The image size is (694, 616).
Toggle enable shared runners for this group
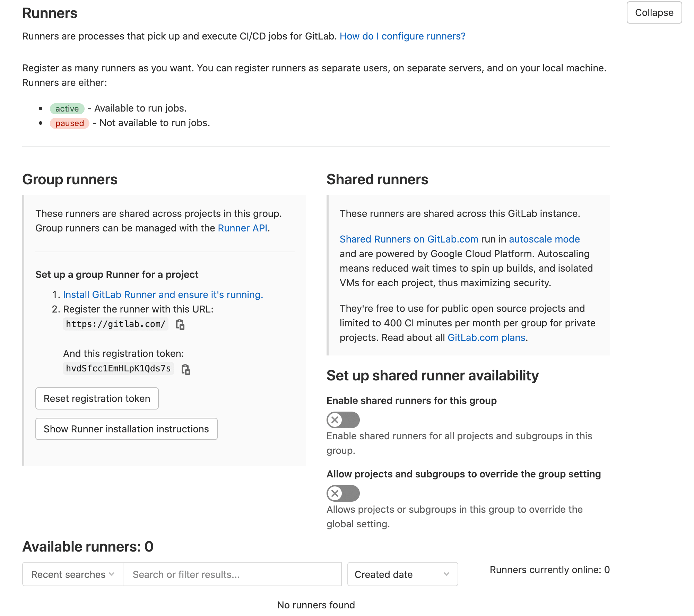344,419
